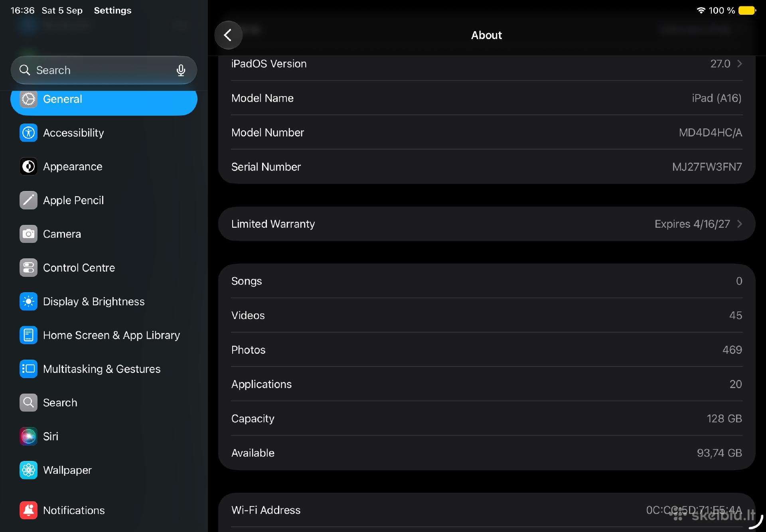Tap the Wallpaper flower icon
Viewport: 766px width, 532px height.
pos(28,470)
